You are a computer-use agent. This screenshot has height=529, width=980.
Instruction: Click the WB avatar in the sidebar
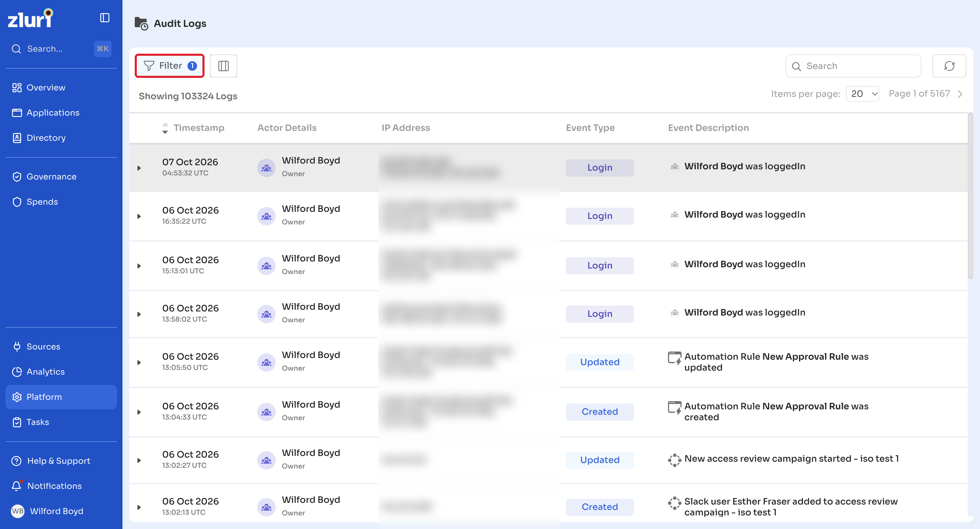click(x=17, y=511)
